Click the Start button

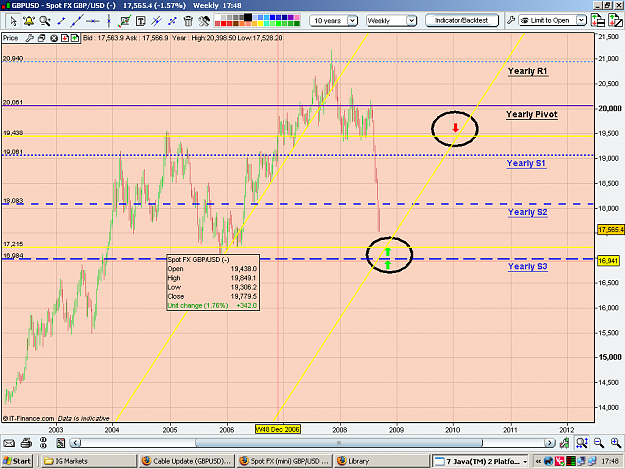coord(17,461)
